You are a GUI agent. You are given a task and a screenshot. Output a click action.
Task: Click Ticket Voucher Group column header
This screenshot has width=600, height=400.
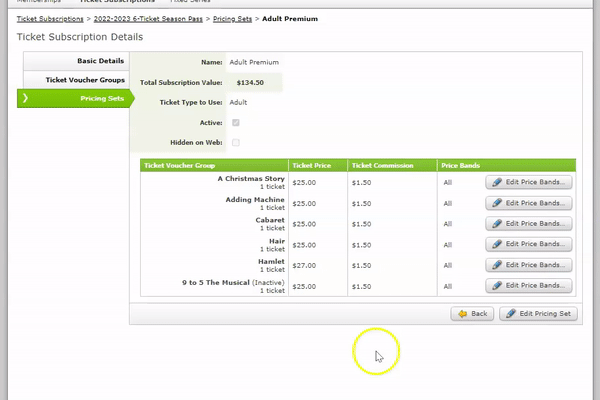pyautogui.click(x=214, y=165)
